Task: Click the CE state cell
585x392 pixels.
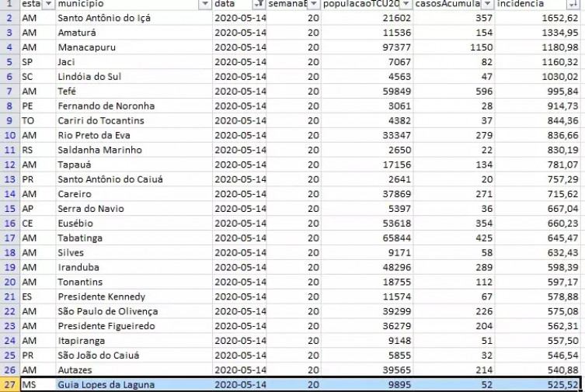Action: click(38, 224)
